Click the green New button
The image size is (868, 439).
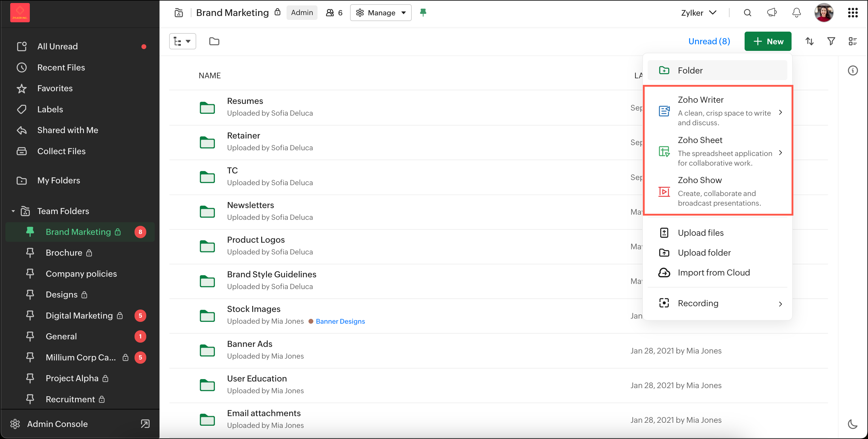[767, 42]
